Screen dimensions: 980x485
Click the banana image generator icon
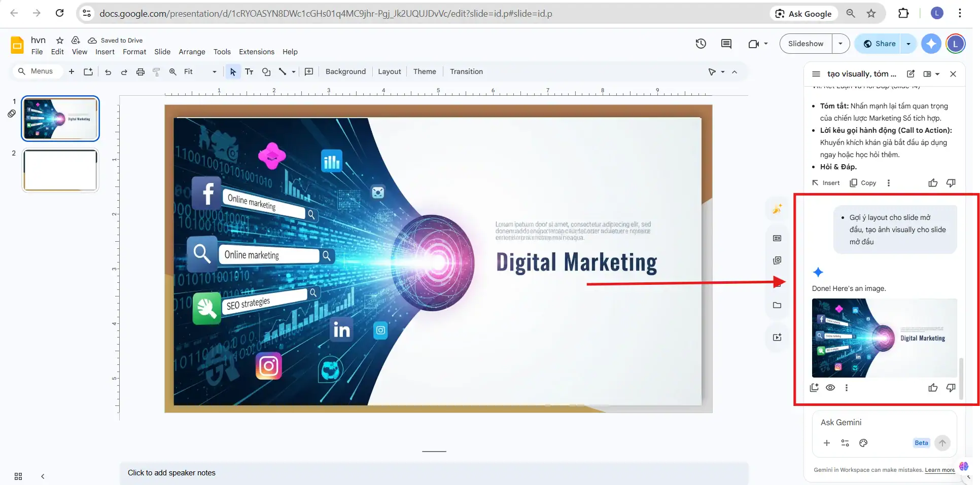click(x=777, y=209)
